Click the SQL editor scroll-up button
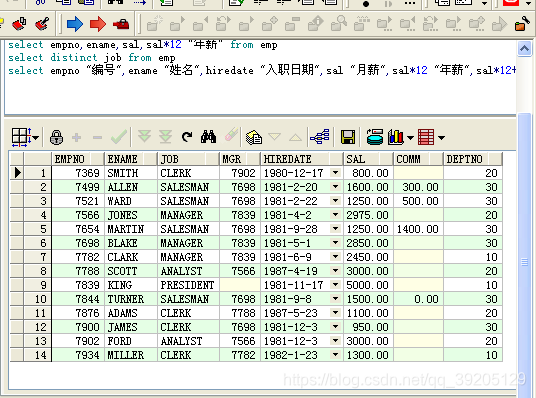536x398 pixels. [x=524, y=49]
